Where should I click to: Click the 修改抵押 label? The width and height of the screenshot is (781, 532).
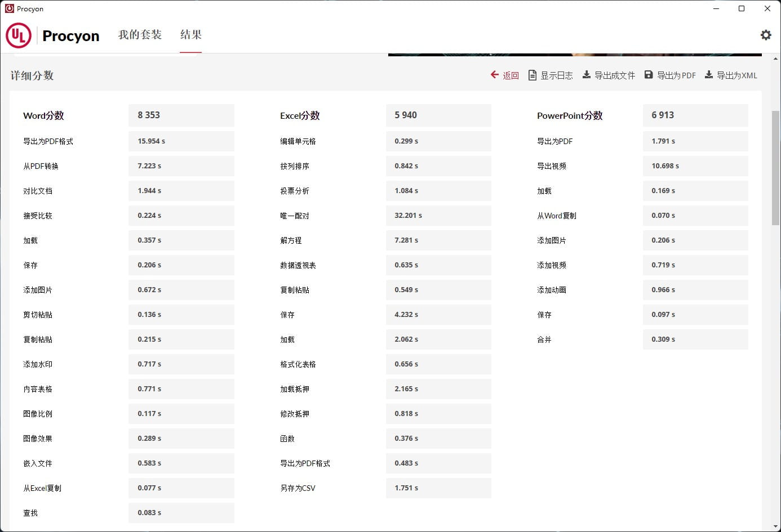(295, 414)
